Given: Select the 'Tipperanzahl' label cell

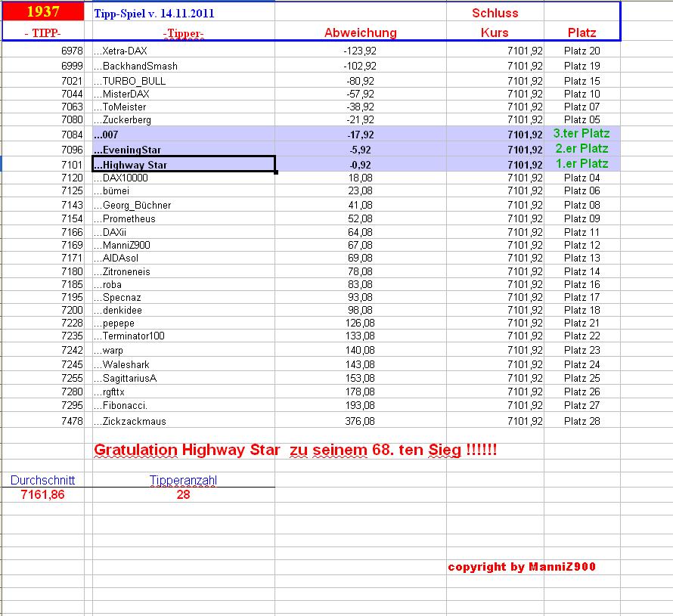Looking at the screenshot, I should pos(184,480).
